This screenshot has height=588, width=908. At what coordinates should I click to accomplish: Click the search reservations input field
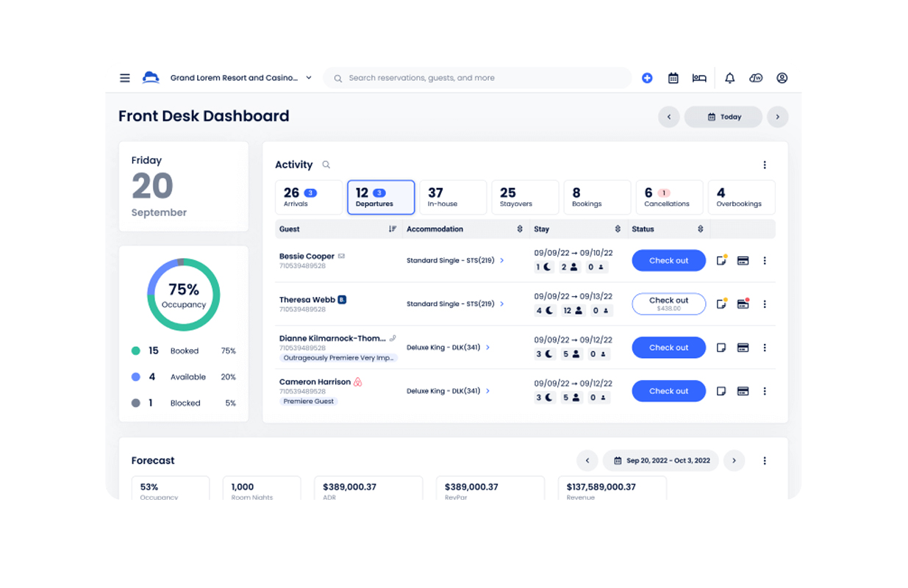pyautogui.click(x=478, y=78)
